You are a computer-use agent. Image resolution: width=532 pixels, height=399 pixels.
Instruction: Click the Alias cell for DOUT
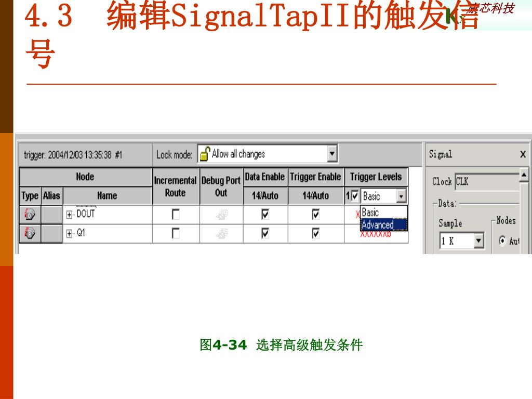click(51, 215)
